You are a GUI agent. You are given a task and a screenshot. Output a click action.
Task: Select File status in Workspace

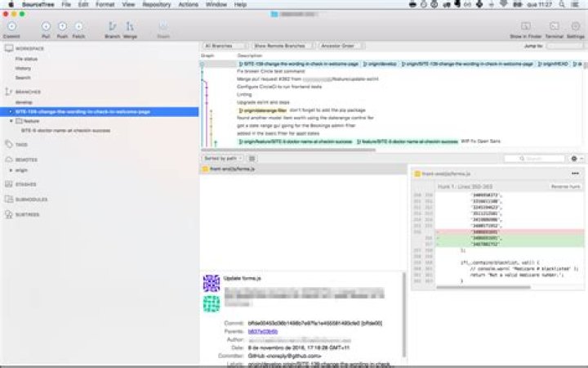pos(26,59)
